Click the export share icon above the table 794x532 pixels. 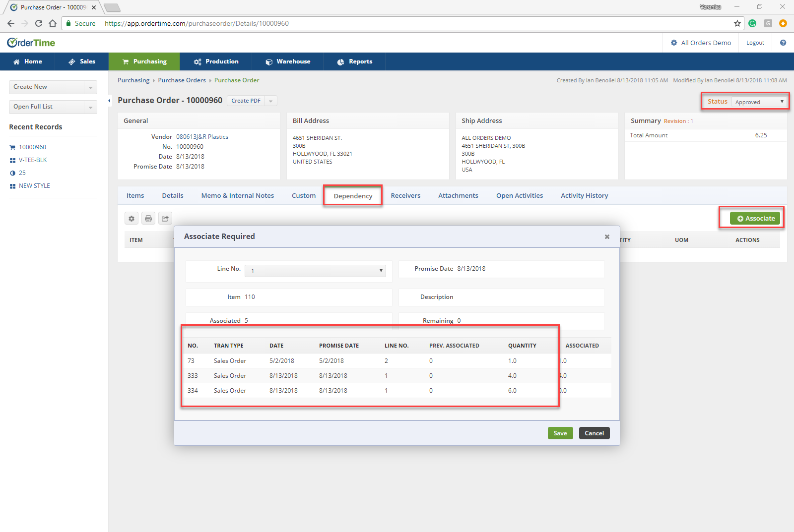tap(165, 218)
